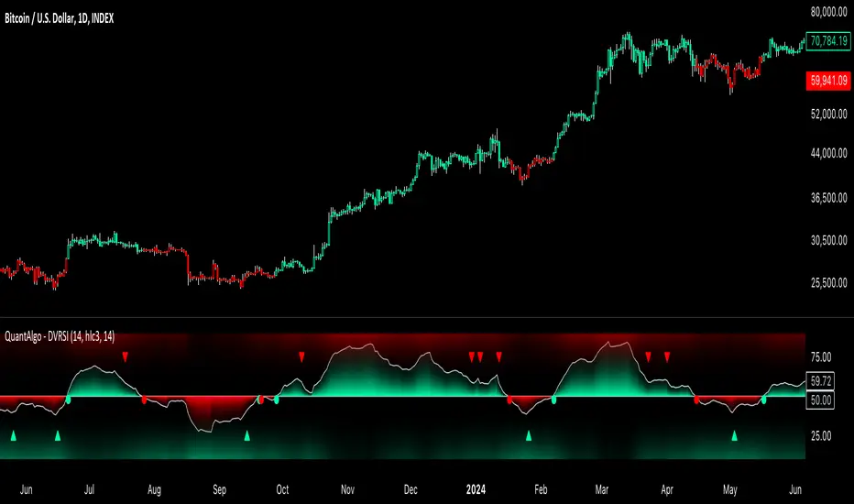This screenshot has height=504, width=854.
Task: Click the 80,000.00 price axis label
Action: point(828,12)
